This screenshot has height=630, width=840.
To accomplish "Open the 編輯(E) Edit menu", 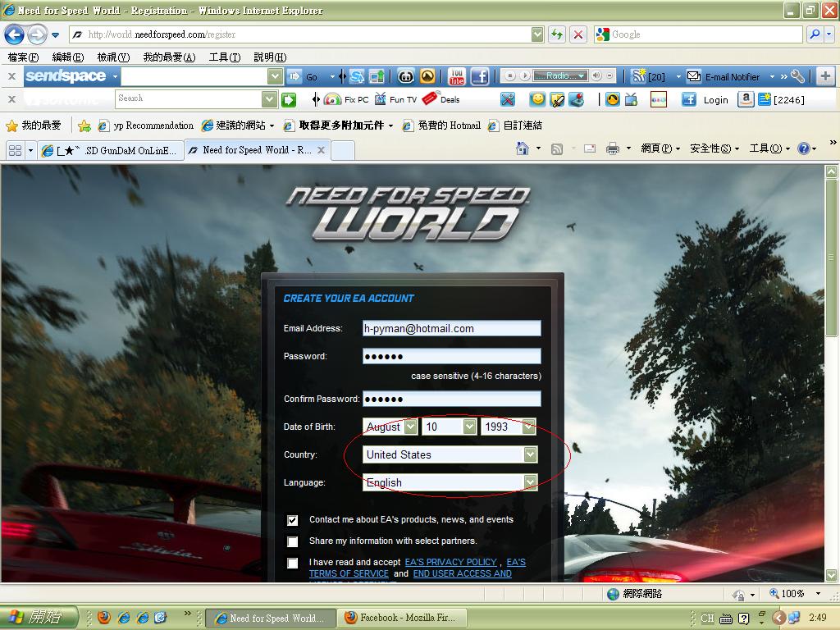I will (67, 57).
